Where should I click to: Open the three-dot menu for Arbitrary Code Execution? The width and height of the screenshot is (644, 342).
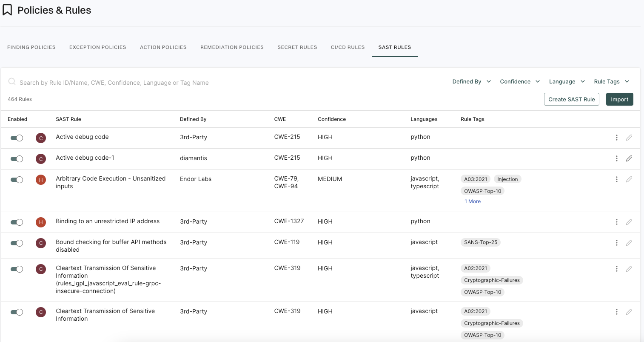point(616,179)
